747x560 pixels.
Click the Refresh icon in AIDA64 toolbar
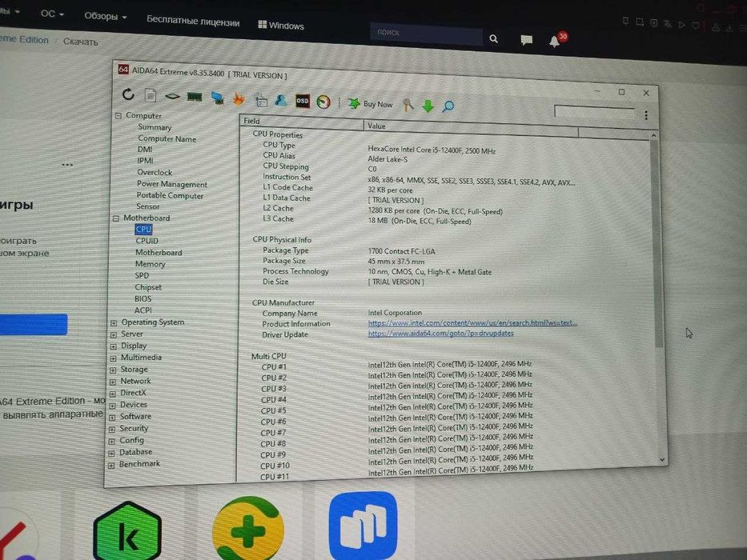[x=128, y=94]
